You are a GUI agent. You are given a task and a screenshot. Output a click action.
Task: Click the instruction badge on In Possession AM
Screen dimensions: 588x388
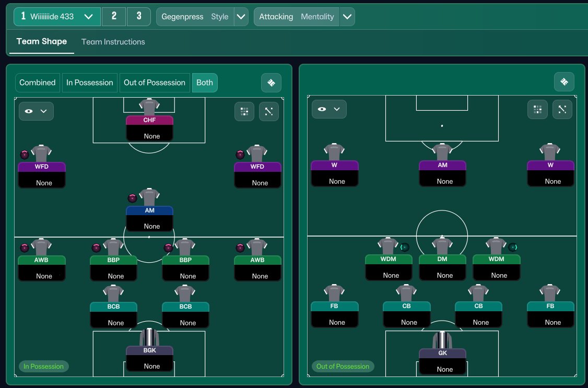pos(132,198)
